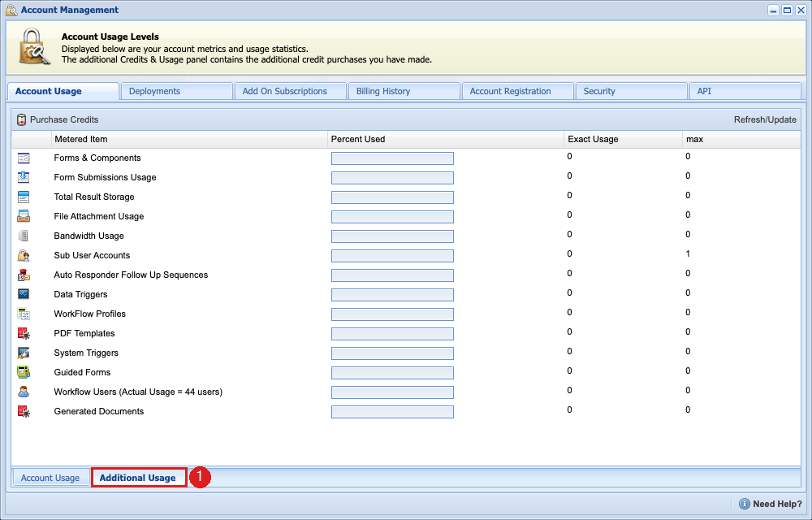Click Refresh/Update

point(765,119)
